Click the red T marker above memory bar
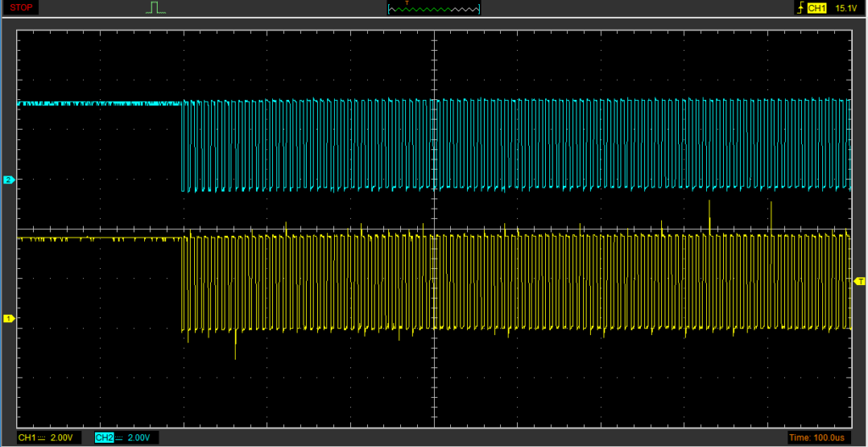Screen dimensions: 868x447 tap(407, 3)
